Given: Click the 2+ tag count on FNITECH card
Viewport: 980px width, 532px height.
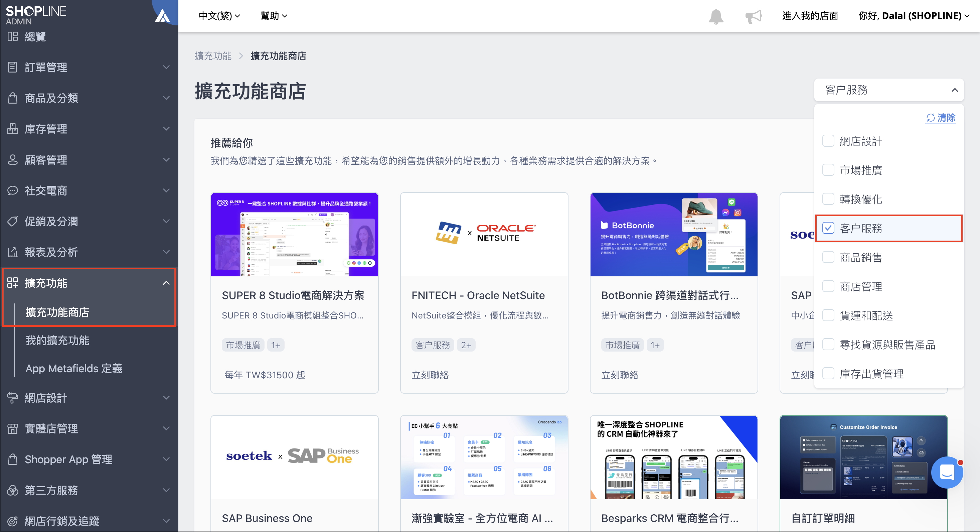Looking at the screenshot, I should 466,345.
